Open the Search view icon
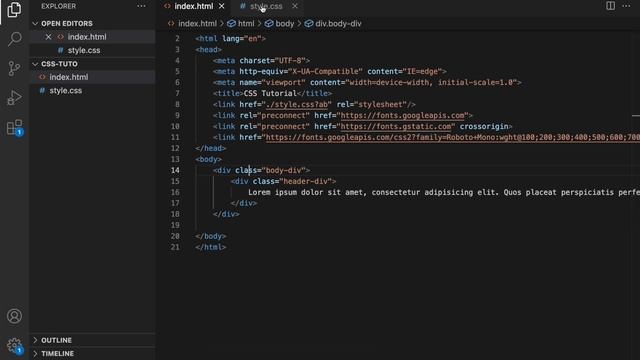This screenshot has width=640, height=360. point(14,39)
